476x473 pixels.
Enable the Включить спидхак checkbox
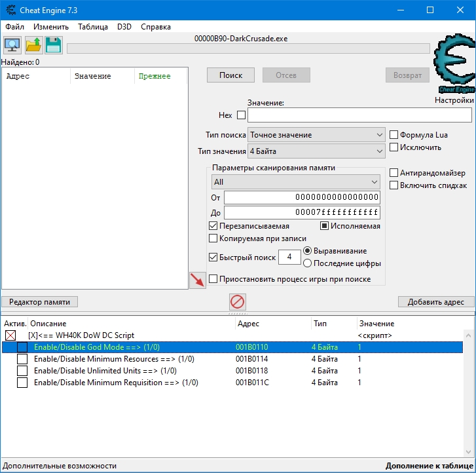tap(394, 185)
